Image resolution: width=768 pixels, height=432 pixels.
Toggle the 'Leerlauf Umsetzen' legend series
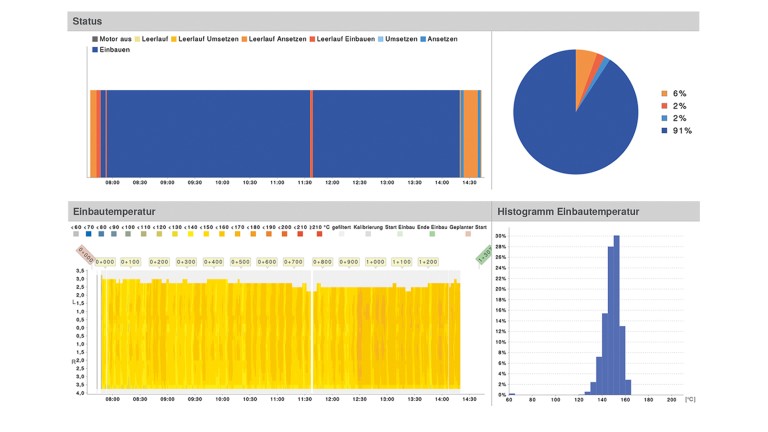coord(208,39)
